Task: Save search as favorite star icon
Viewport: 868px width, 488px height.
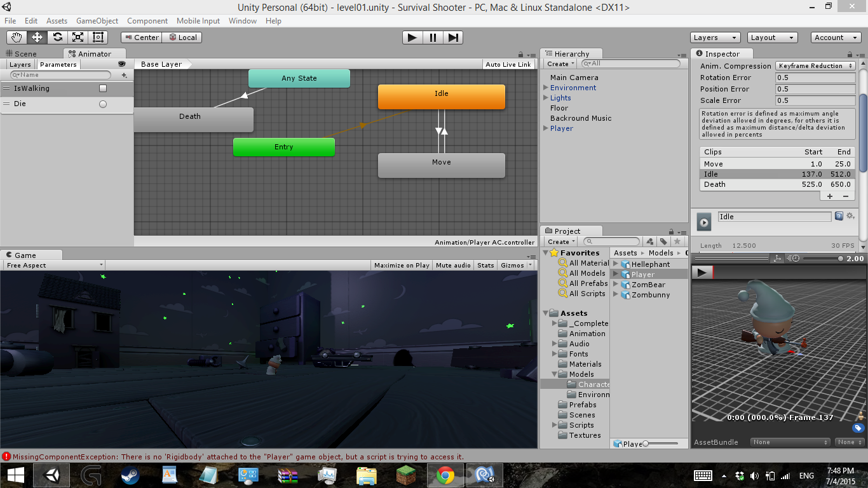Action: click(677, 241)
